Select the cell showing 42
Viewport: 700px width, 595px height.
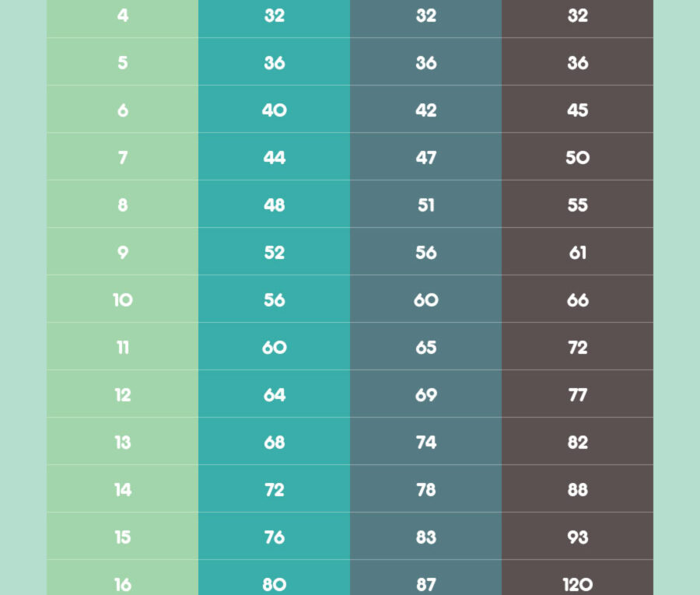click(425, 110)
